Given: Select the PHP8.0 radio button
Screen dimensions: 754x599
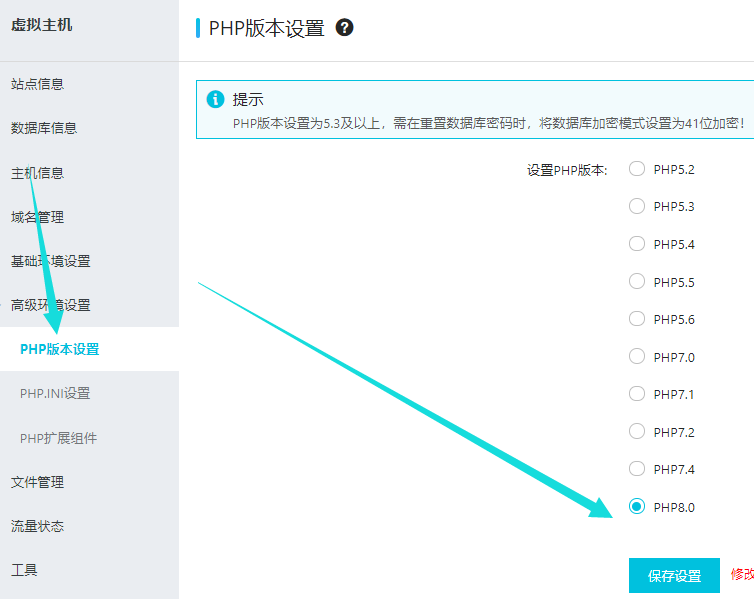Looking at the screenshot, I should click(x=637, y=507).
